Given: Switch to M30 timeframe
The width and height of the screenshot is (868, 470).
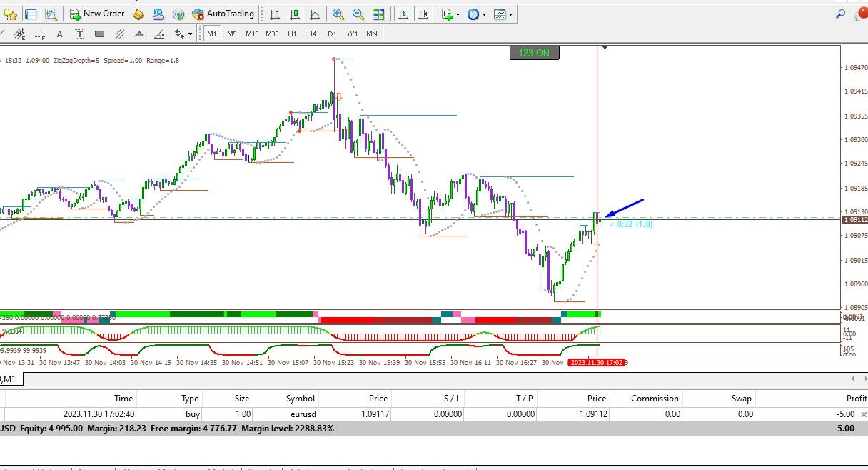Looking at the screenshot, I should [x=272, y=34].
